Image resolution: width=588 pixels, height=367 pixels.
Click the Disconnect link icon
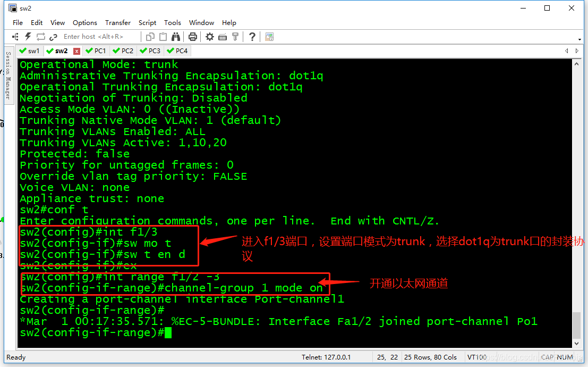pyautogui.click(x=53, y=37)
